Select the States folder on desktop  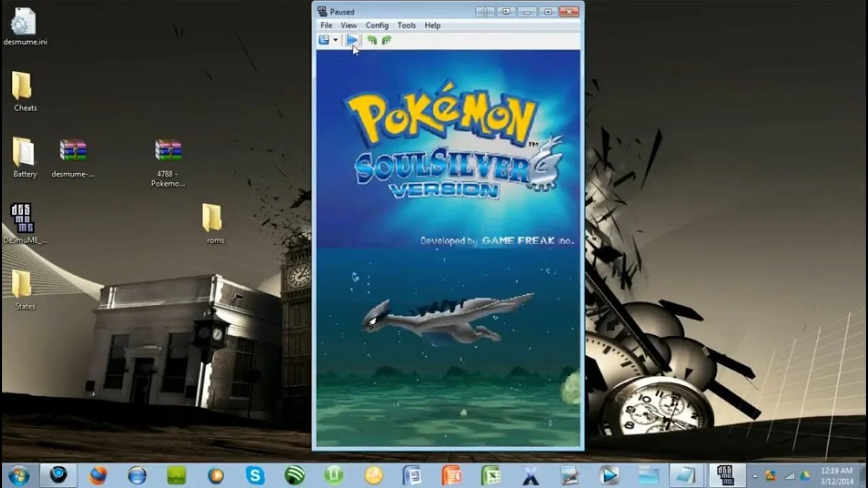click(24, 289)
